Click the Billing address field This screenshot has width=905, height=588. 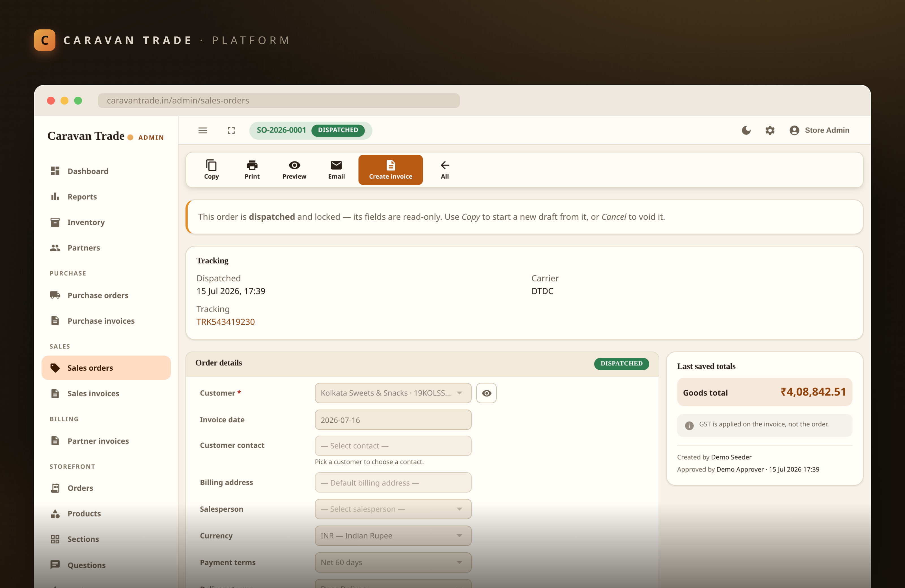(x=393, y=482)
